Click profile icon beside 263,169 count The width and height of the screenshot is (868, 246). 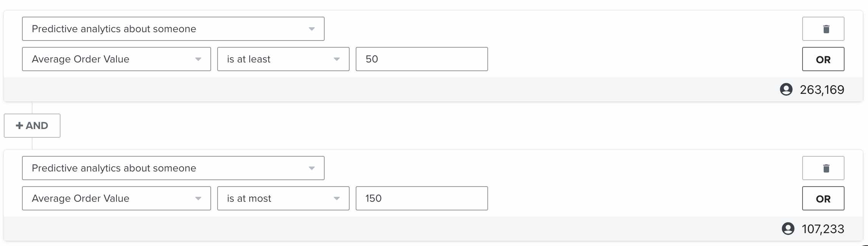786,89
